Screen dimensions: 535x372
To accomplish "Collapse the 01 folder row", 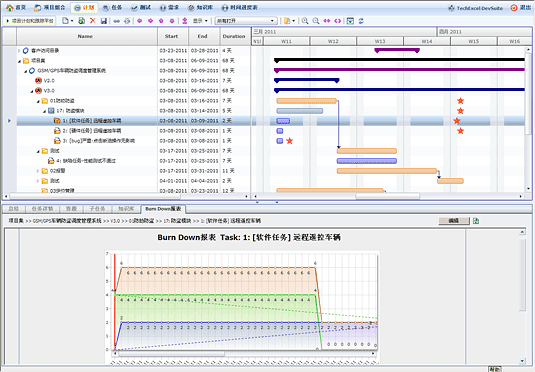I will tap(38, 101).
